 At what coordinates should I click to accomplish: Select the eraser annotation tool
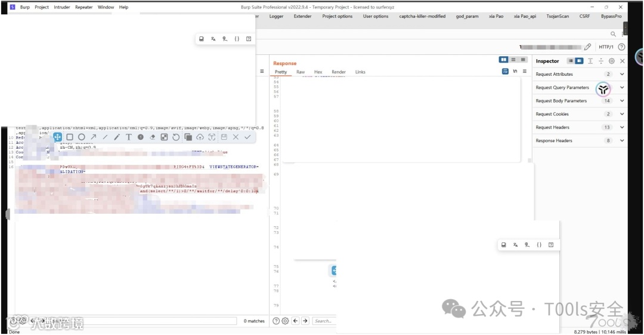pos(153,137)
